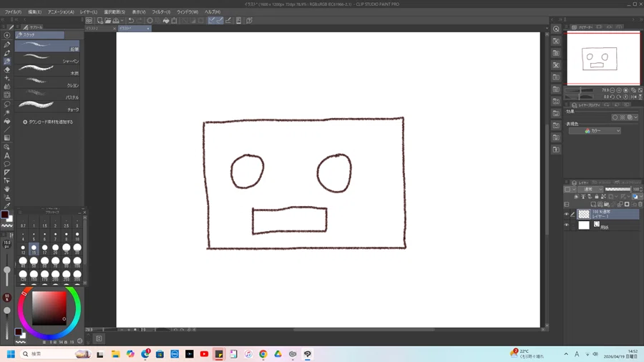This screenshot has height=362, width=644.
Task: Hide the 用紙 paper layer
Action: (x=567, y=225)
